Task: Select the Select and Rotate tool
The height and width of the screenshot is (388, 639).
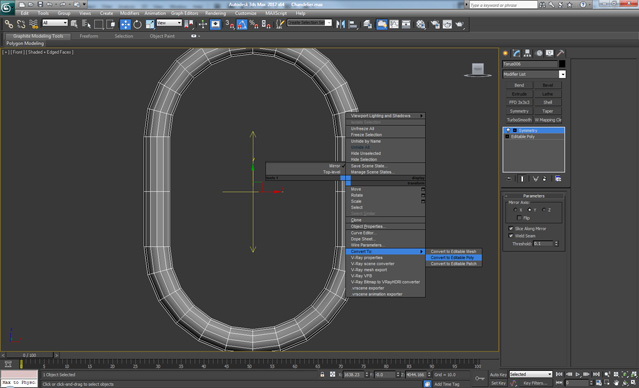Action: (137, 24)
